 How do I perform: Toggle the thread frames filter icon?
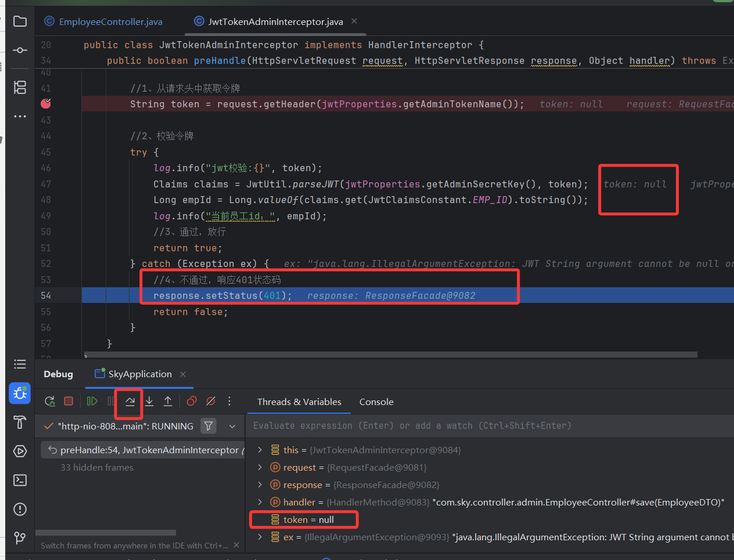click(208, 426)
